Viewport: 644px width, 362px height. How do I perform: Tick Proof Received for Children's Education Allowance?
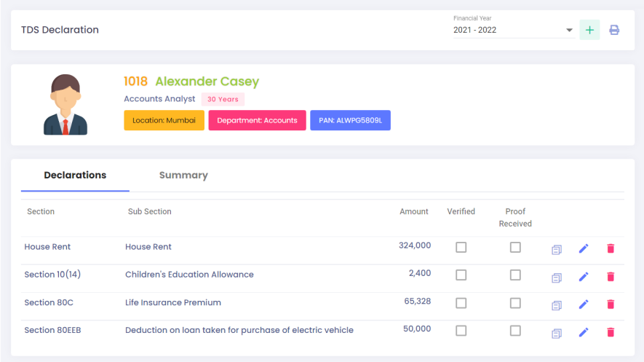pyautogui.click(x=515, y=275)
